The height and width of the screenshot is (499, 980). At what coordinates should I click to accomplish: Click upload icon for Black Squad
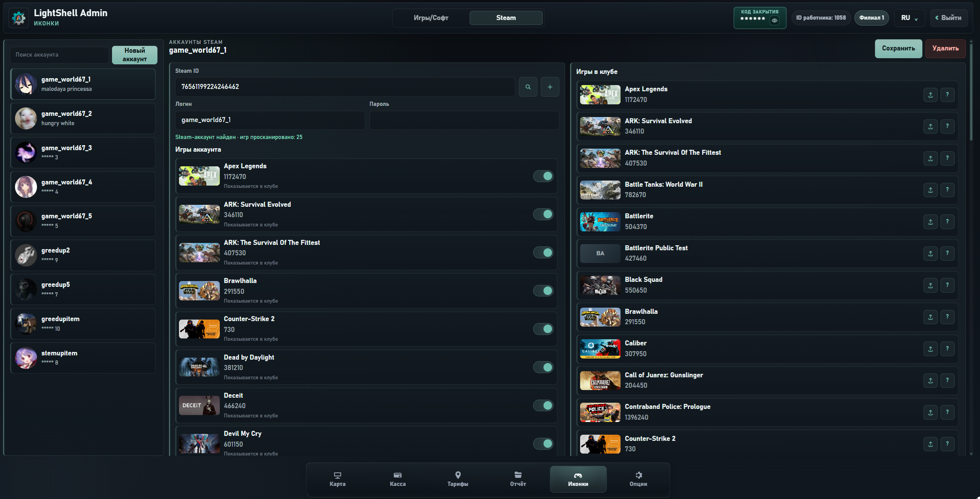[x=930, y=285]
